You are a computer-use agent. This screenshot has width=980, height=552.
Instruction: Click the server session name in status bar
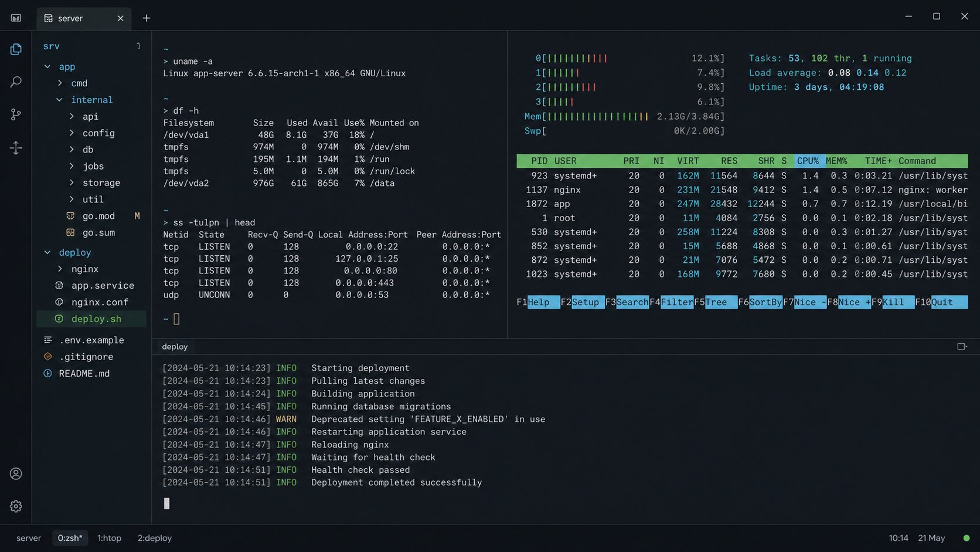[29, 538]
